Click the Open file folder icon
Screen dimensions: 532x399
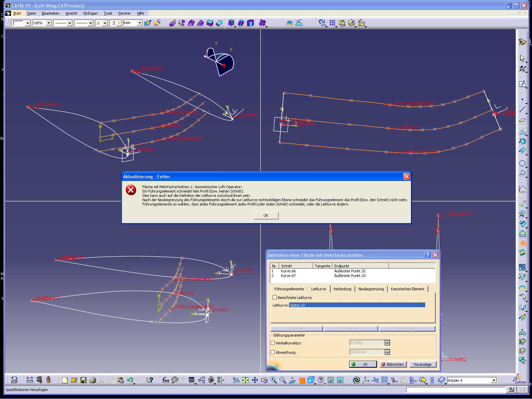point(74,380)
